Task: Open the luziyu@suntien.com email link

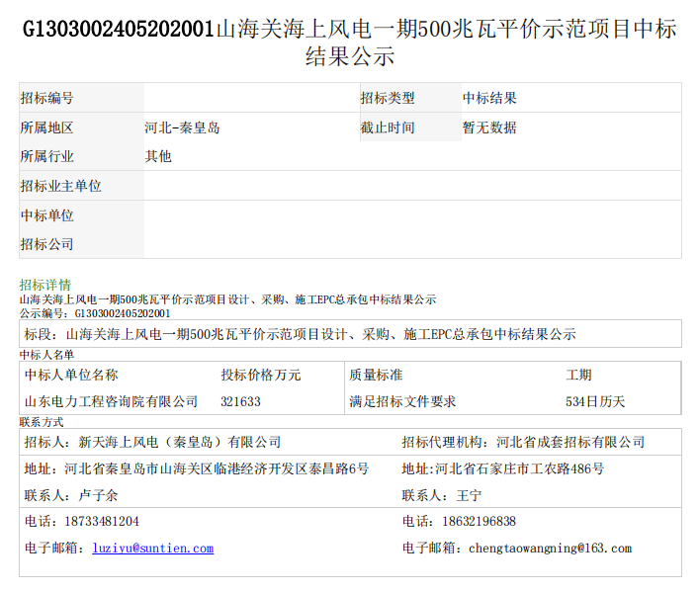Action: [x=152, y=548]
